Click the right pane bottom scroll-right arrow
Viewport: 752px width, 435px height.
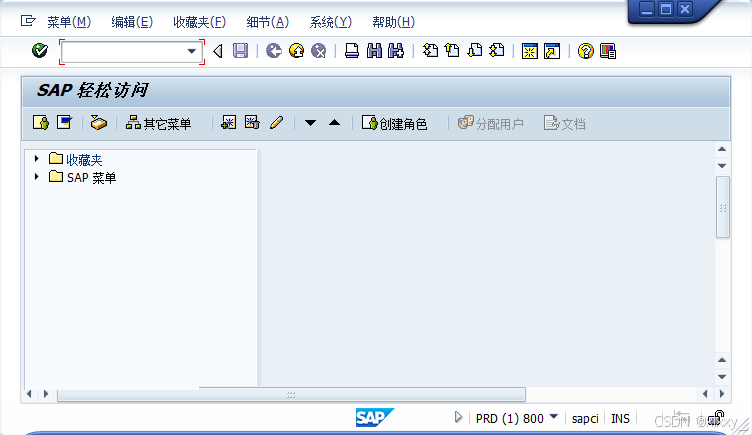click(x=722, y=394)
